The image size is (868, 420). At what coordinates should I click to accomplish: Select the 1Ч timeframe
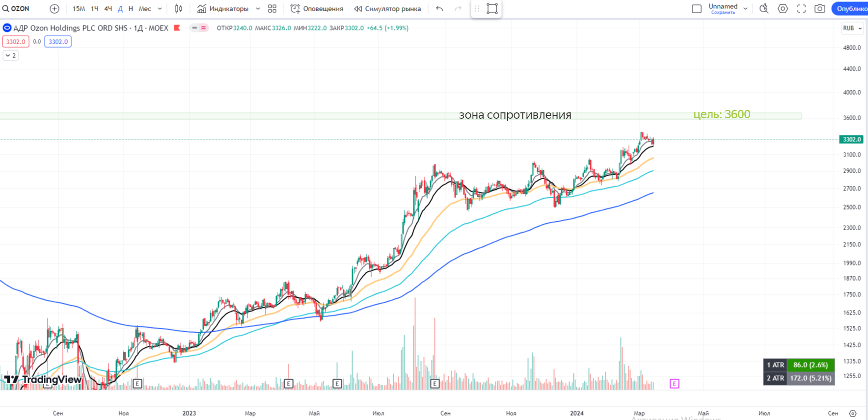click(95, 9)
